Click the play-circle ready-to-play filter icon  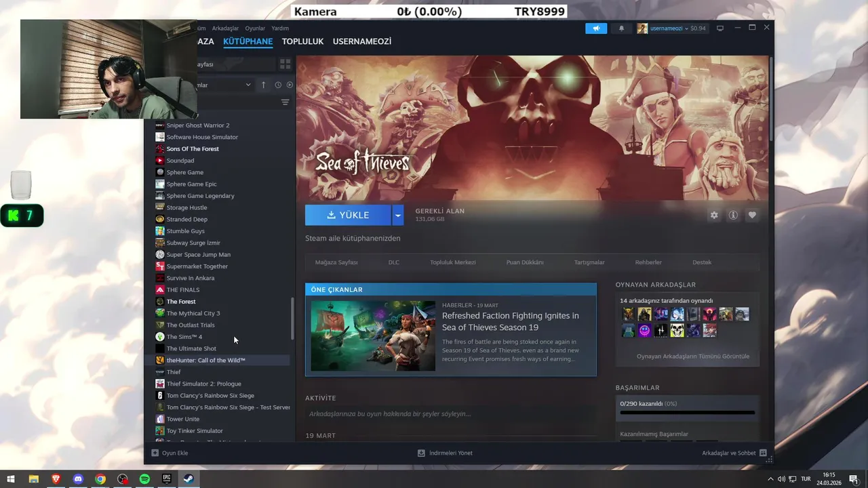[x=290, y=85]
